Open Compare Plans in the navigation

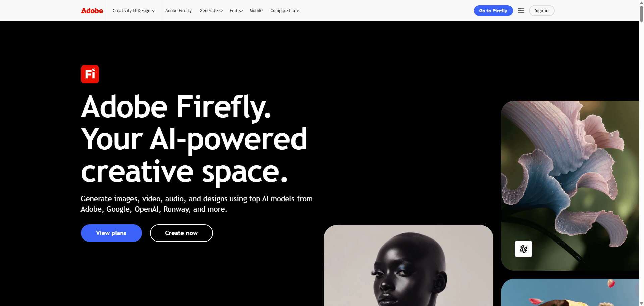[285, 11]
